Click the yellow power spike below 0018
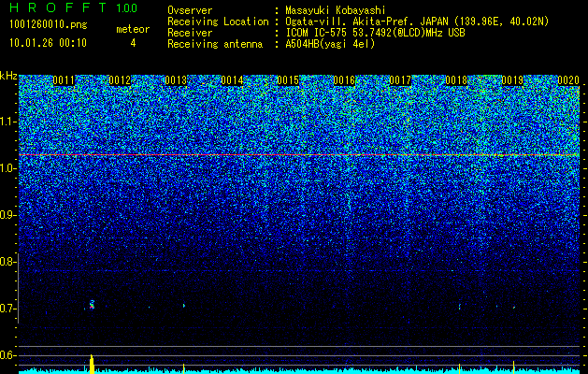The width and height of the screenshot is (588, 374). click(x=459, y=368)
